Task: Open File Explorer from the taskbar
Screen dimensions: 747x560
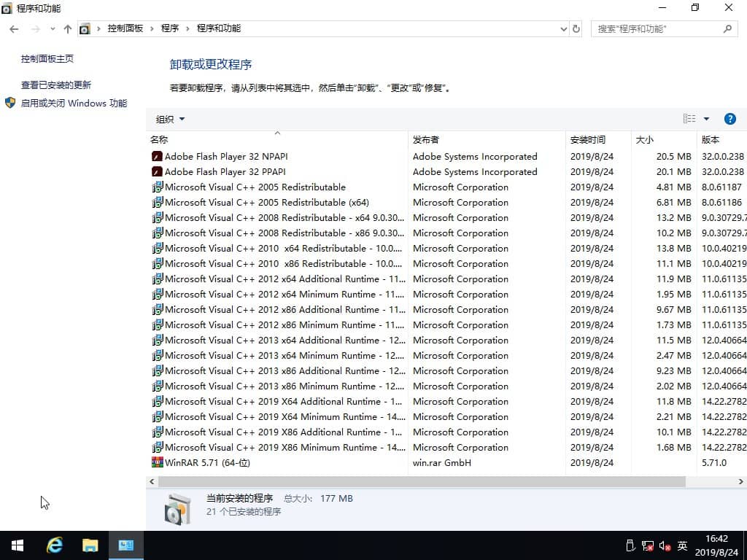Action: click(x=90, y=545)
